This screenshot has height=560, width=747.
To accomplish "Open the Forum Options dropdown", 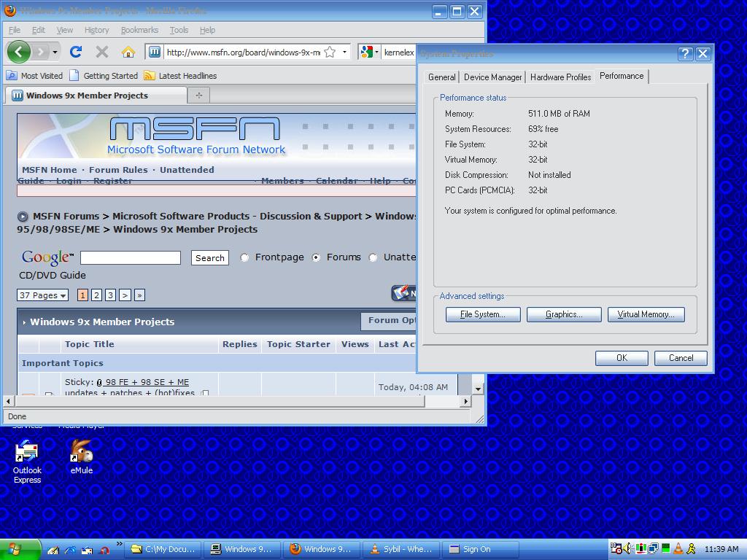I will pos(389,321).
